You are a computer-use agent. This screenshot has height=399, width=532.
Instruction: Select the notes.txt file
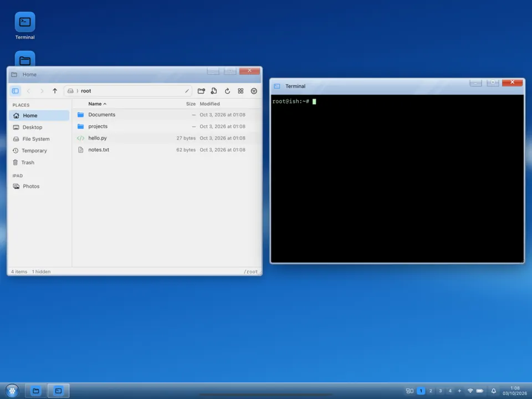166,150
